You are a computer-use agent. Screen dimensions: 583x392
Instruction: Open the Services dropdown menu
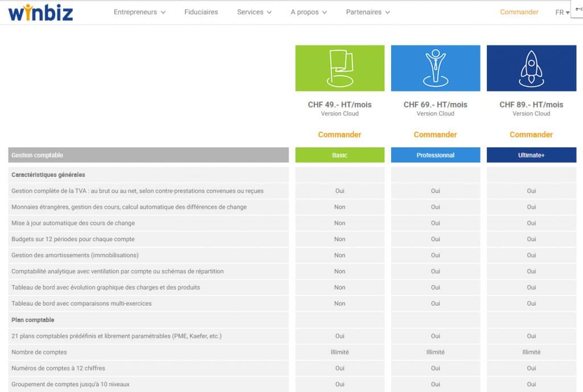click(x=254, y=12)
